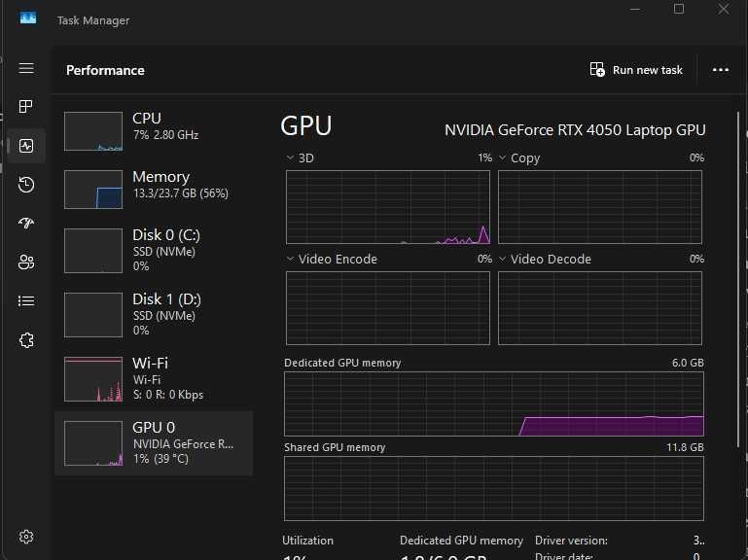Click the GPU 0 mini graph thumbnail
The width and height of the screenshot is (748, 560).
[x=93, y=443]
